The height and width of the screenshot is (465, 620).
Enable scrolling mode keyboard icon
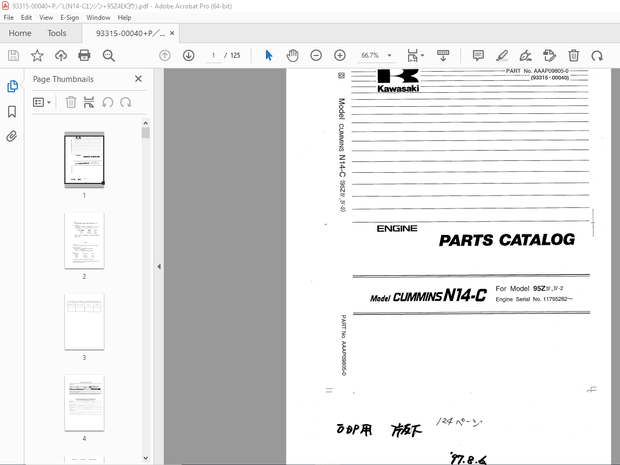443,55
